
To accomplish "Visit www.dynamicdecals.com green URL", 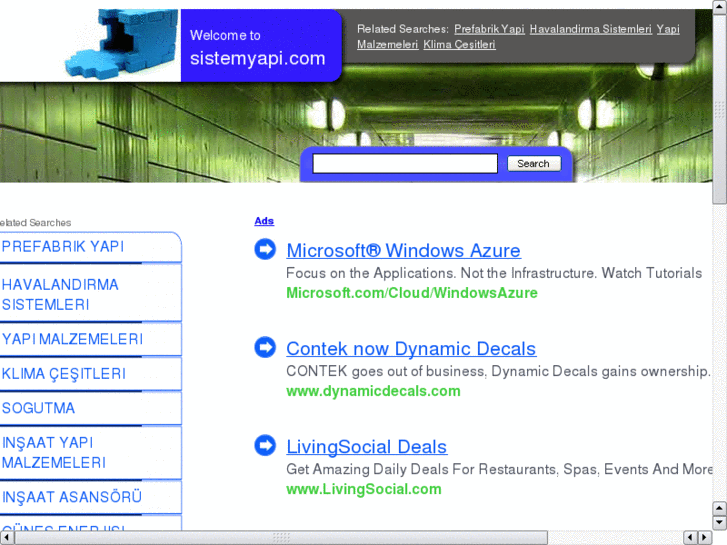I will pyautogui.click(x=373, y=391).
